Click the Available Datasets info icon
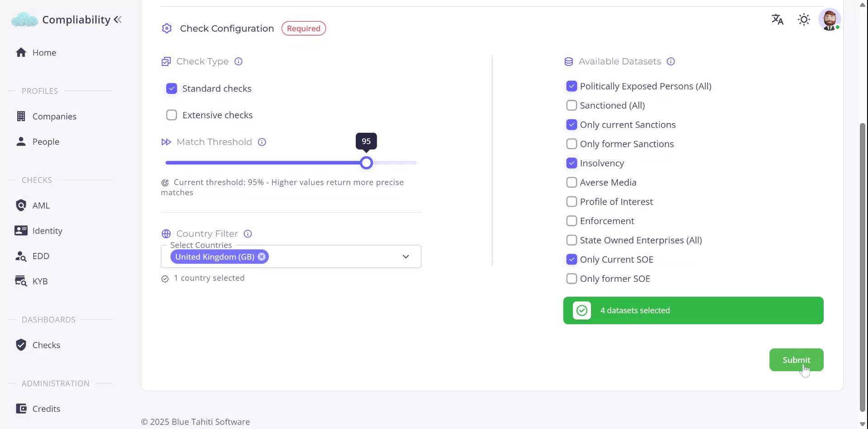868x429 pixels. (671, 61)
